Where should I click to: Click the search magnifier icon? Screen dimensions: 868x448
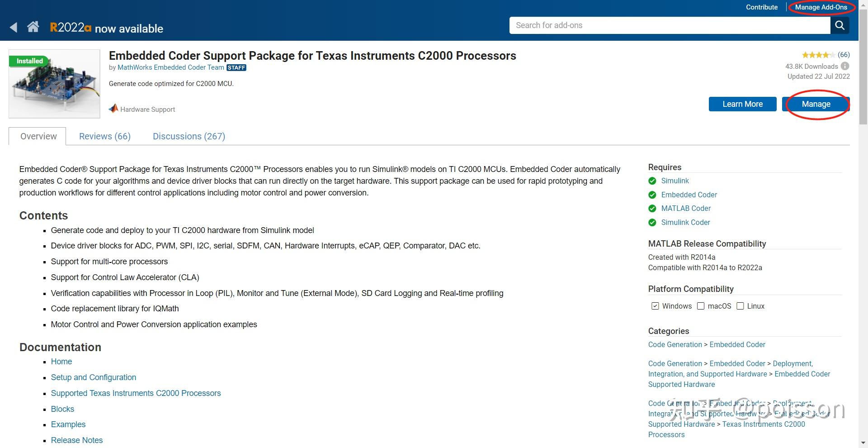coord(840,25)
